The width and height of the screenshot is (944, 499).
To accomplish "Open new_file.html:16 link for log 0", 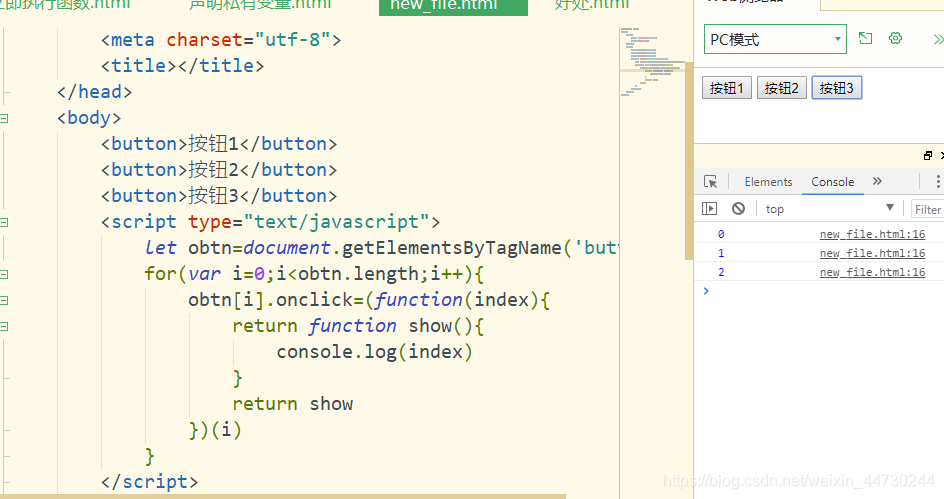I will point(872,234).
